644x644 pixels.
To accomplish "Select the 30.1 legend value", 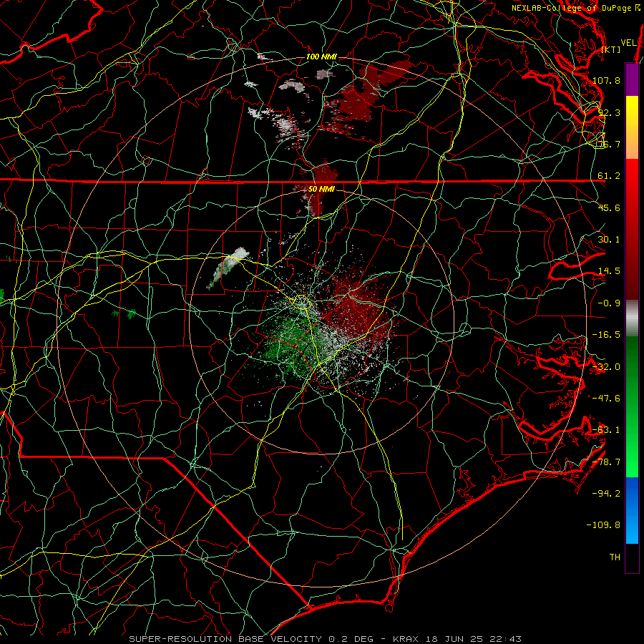I will tap(609, 240).
